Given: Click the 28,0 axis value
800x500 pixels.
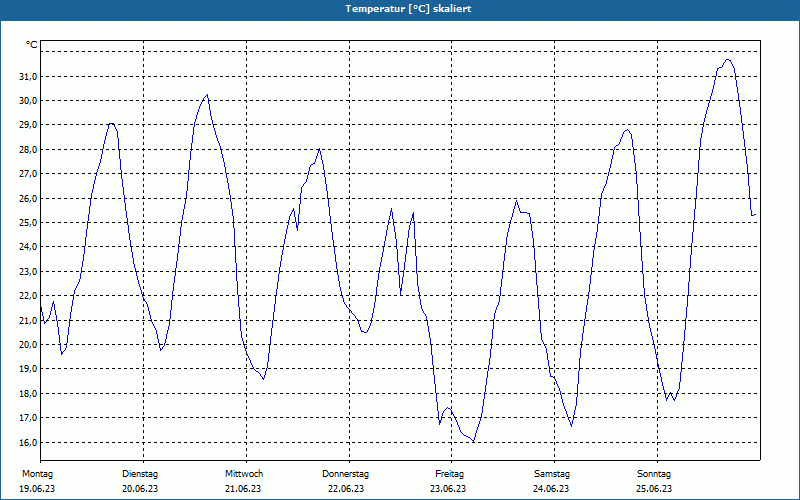Looking at the screenshot, I should coord(28,149).
